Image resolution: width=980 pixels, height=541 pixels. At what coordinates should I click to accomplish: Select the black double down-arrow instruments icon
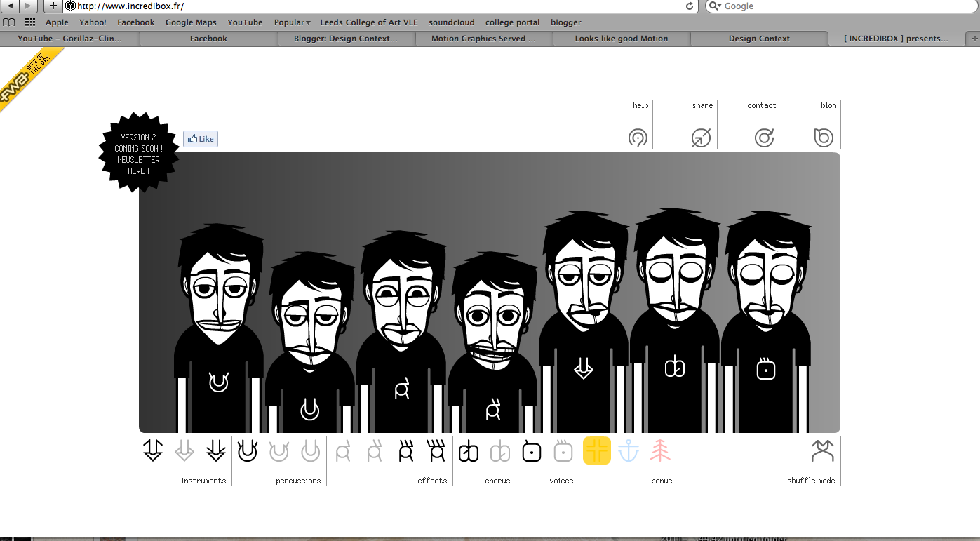tap(216, 450)
